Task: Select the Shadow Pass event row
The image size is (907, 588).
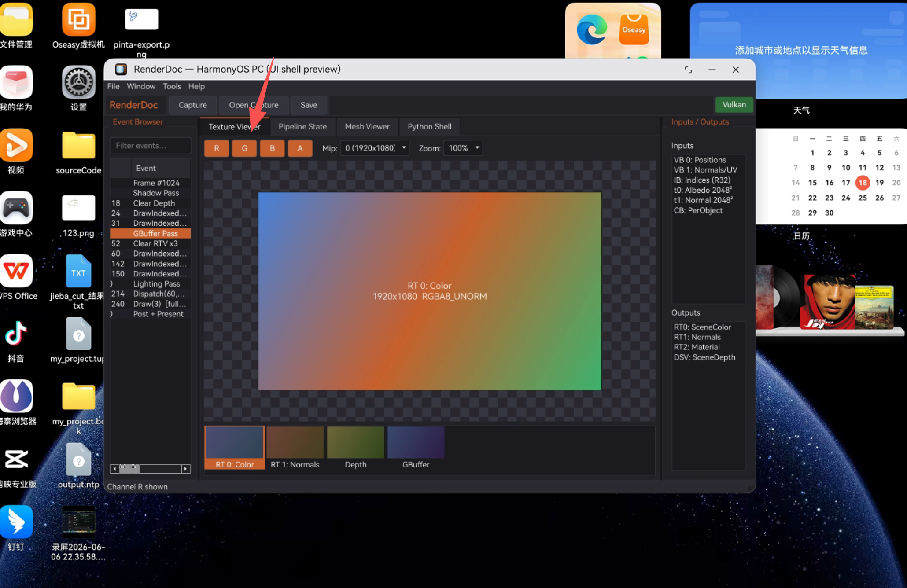Action: coord(150,193)
